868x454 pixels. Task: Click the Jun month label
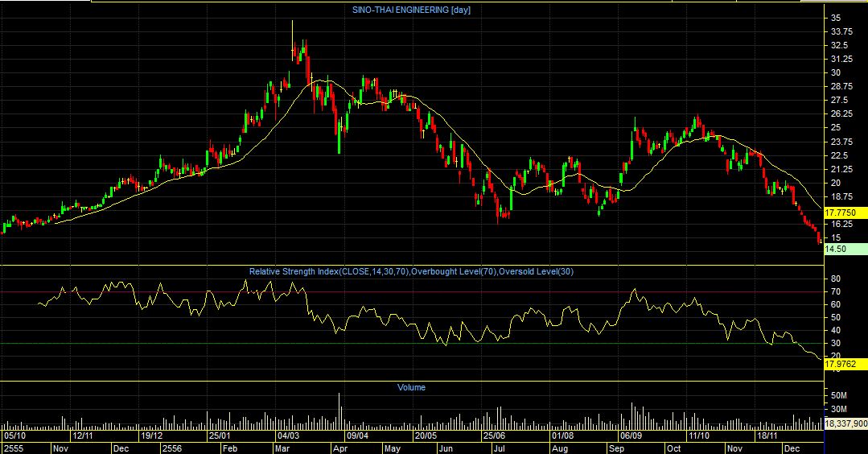point(446,448)
